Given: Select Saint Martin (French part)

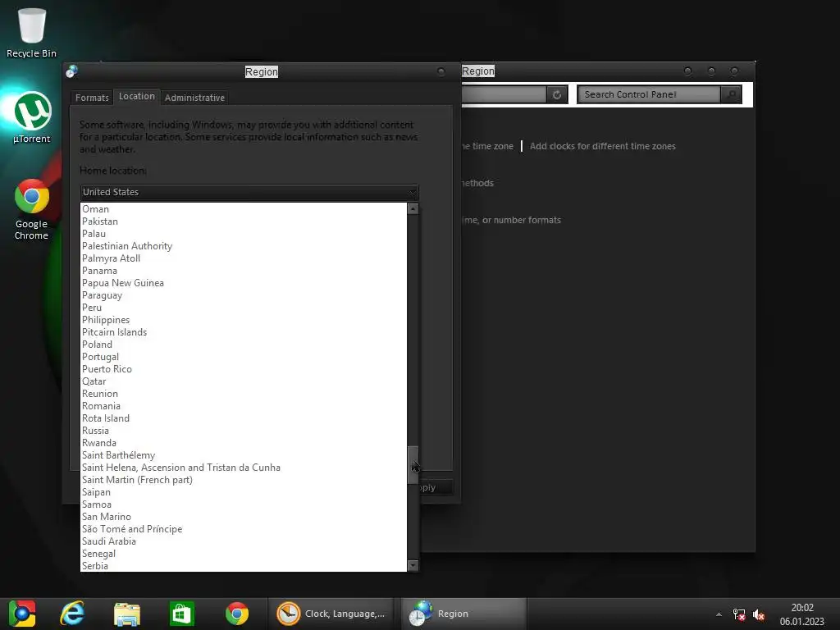Looking at the screenshot, I should 244,480.
